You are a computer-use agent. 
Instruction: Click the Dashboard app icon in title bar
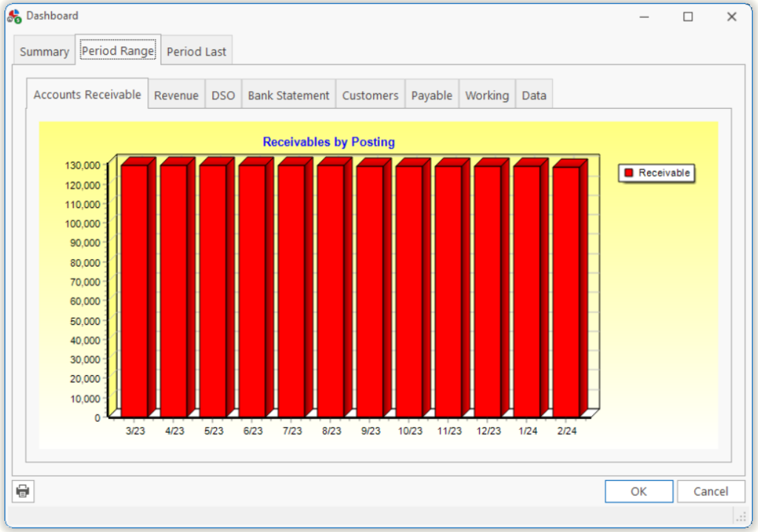tap(13, 16)
